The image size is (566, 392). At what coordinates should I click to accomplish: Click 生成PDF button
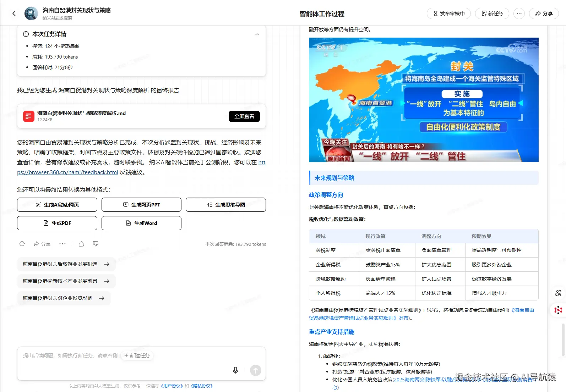click(x=57, y=223)
